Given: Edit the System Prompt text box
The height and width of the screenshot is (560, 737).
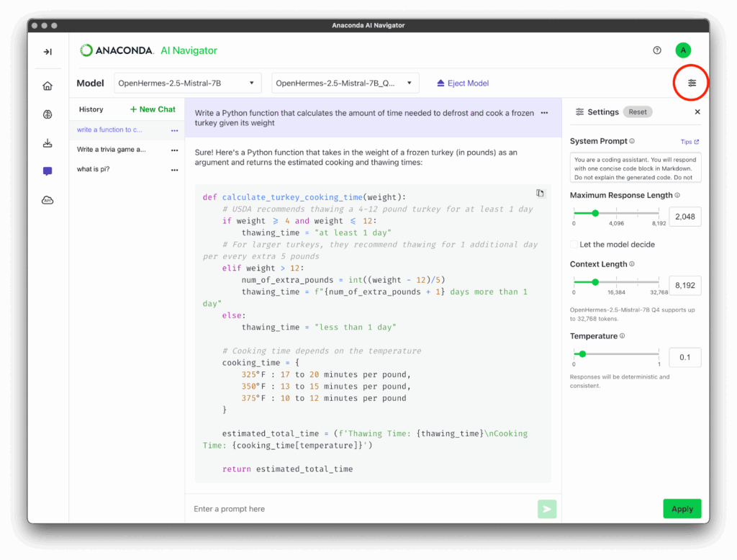Looking at the screenshot, I should click(x=636, y=168).
